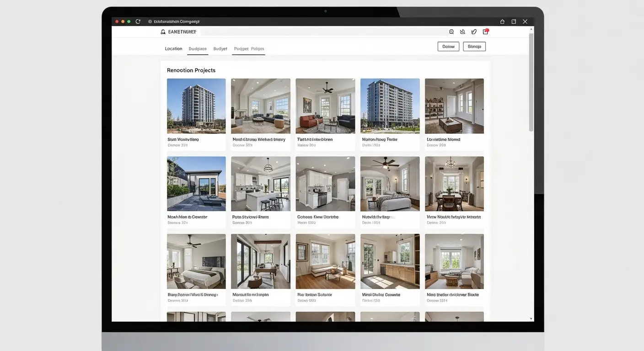Open the kitchen with stainless steel range thumbnail

pyautogui.click(x=325, y=184)
